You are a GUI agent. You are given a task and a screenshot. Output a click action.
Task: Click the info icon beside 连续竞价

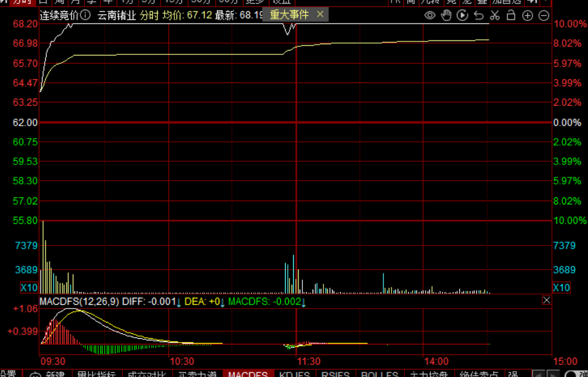[85, 15]
